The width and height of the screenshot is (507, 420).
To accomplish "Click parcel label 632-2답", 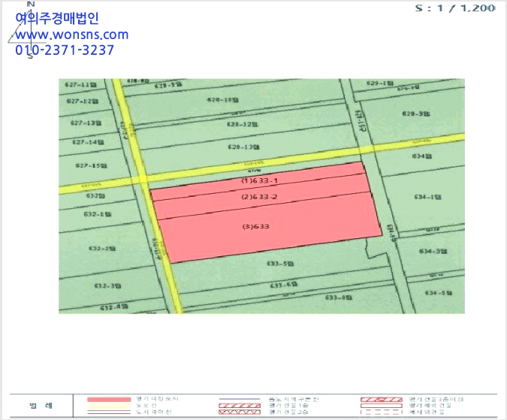I will tap(102, 249).
